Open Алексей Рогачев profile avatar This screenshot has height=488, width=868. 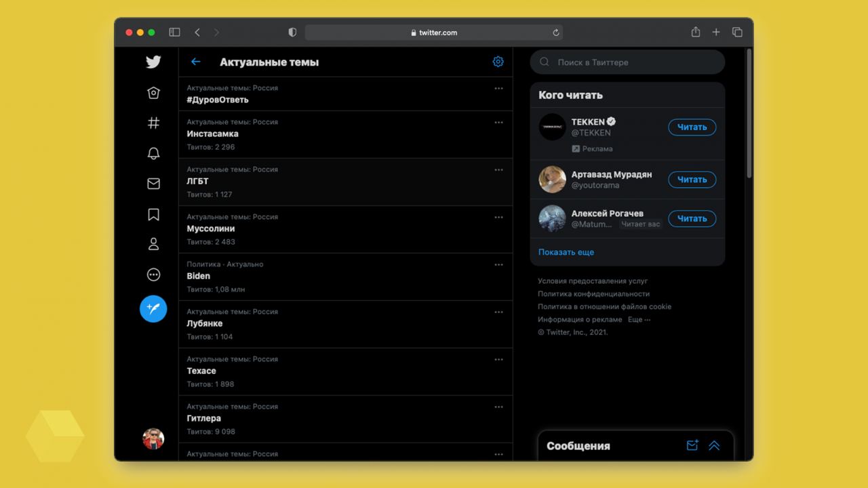[x=552, y=218]
